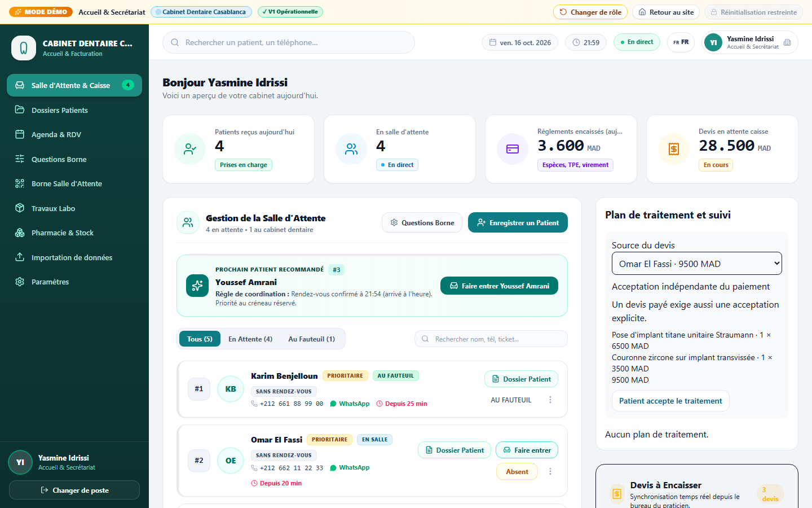Click Enregistrer un Patient button
The image size is (812, 508).
point(518,222)
